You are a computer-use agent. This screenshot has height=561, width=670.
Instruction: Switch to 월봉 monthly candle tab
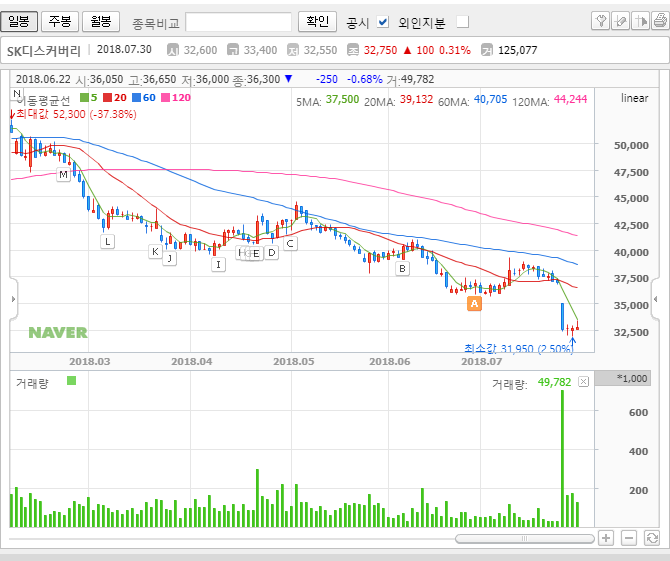[101, 21]
